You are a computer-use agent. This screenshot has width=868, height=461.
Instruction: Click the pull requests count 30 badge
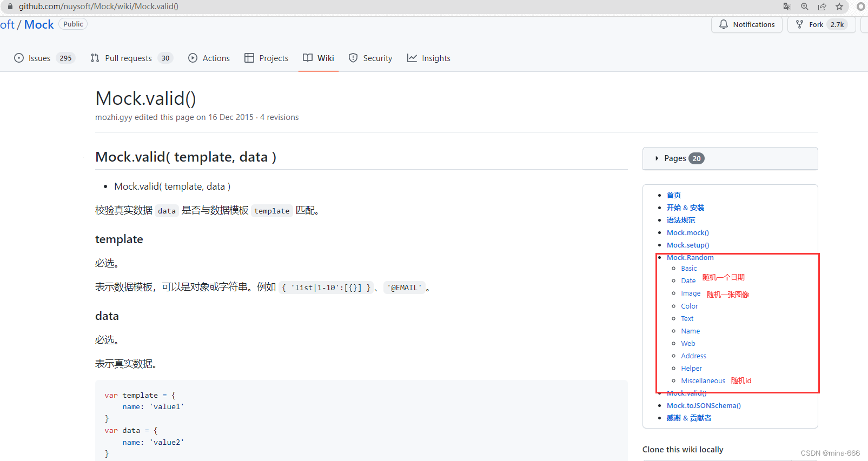tap(165, 58)
